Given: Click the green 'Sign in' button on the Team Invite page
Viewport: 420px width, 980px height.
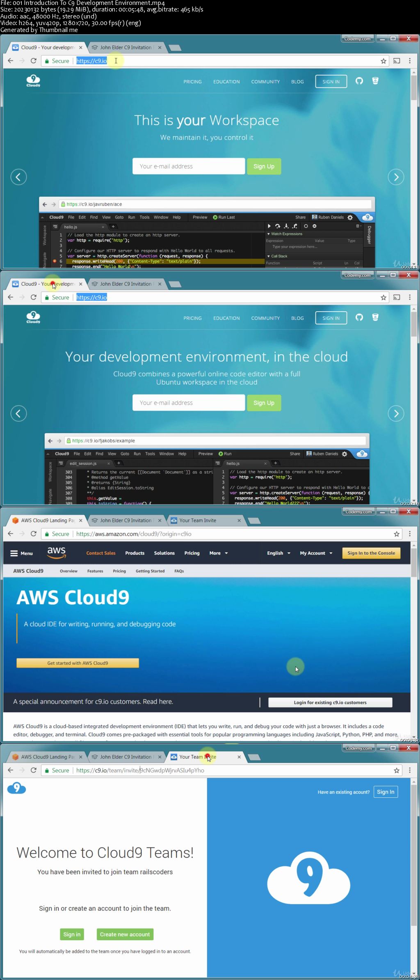Looking at the screenshot, I should (x=72, y=934).
